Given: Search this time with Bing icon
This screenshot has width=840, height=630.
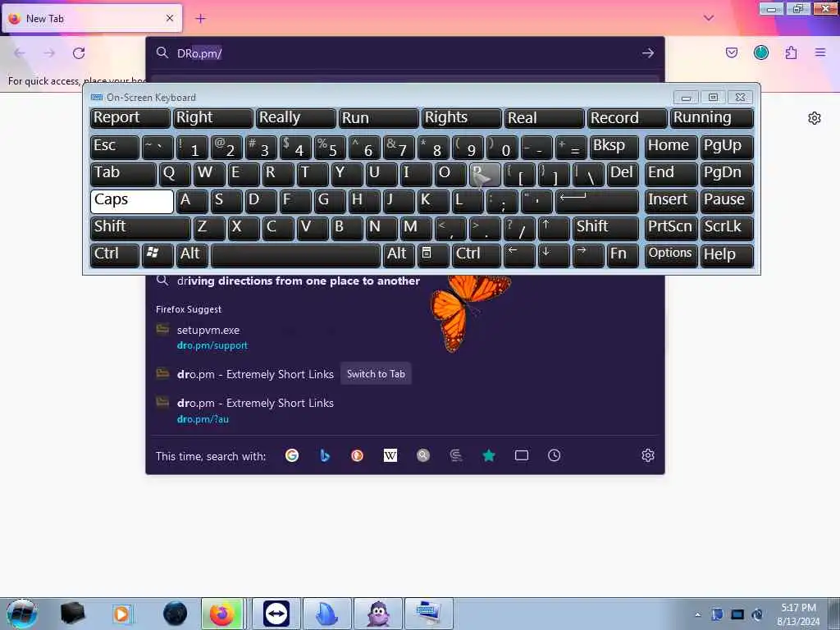Looking at the screenshot, I should click(x=325, y=455).
